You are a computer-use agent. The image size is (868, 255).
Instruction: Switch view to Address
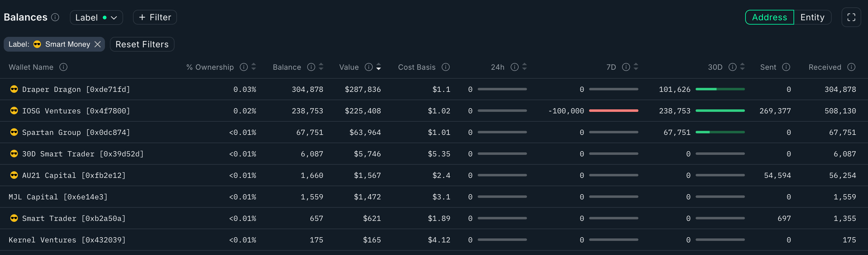pos(769,18)
